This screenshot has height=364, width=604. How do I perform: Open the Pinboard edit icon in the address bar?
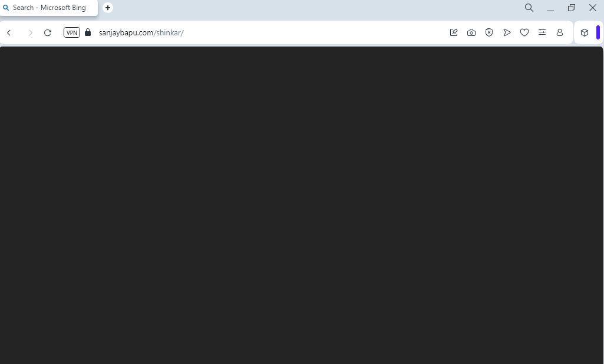coord(454,33)
